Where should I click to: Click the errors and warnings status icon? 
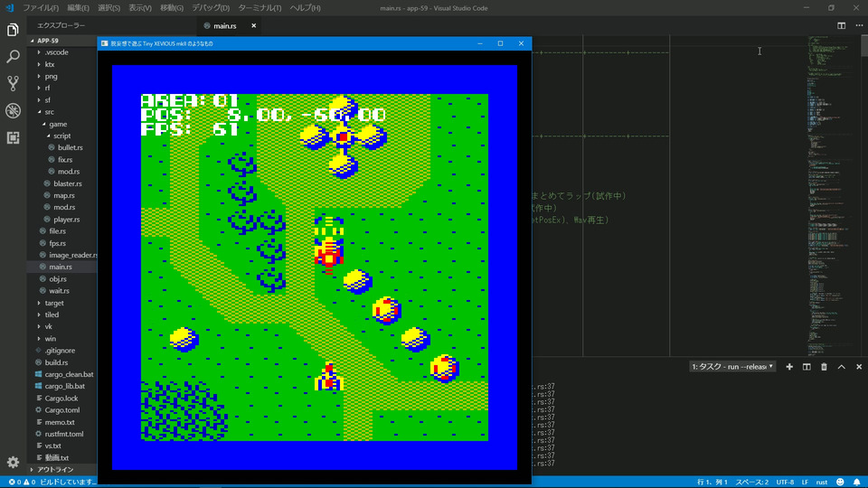coord(22,482)
